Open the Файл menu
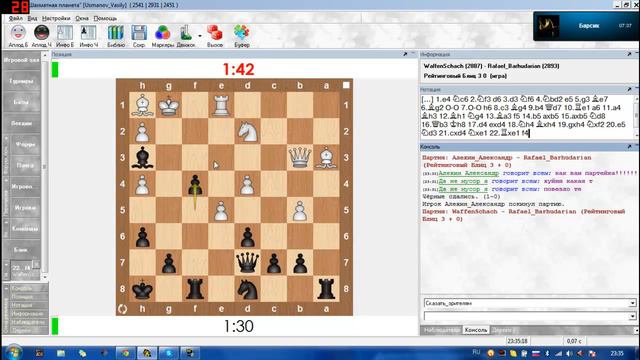Viewport: 640px width, 360px height. [16, 18]
